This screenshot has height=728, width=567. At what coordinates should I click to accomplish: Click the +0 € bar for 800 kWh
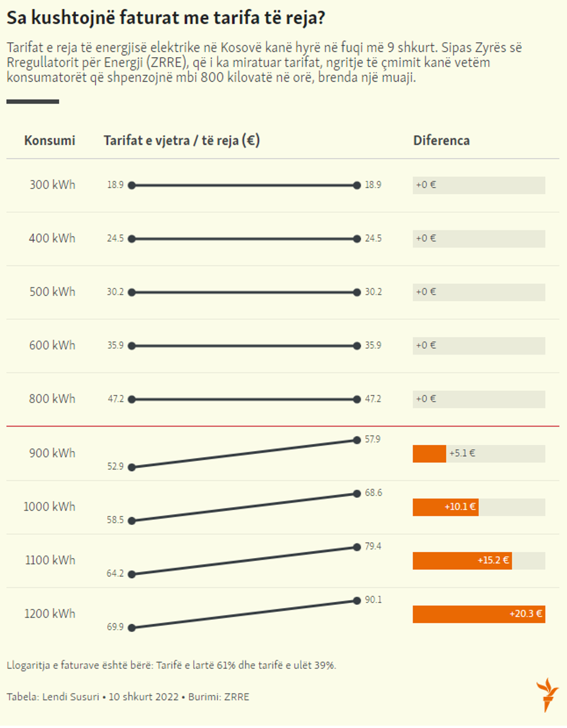(x=478, y=400)
